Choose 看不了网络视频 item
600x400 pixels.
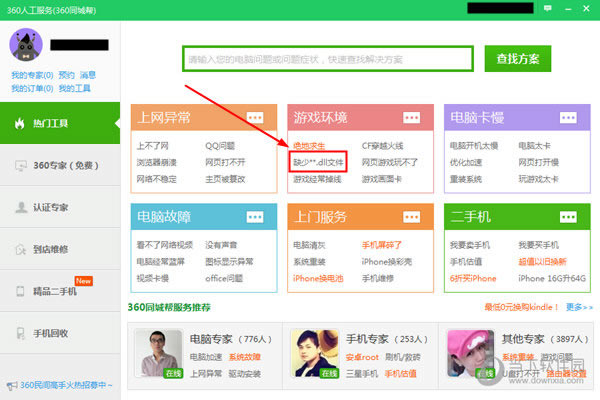click(x=165, y=245)
